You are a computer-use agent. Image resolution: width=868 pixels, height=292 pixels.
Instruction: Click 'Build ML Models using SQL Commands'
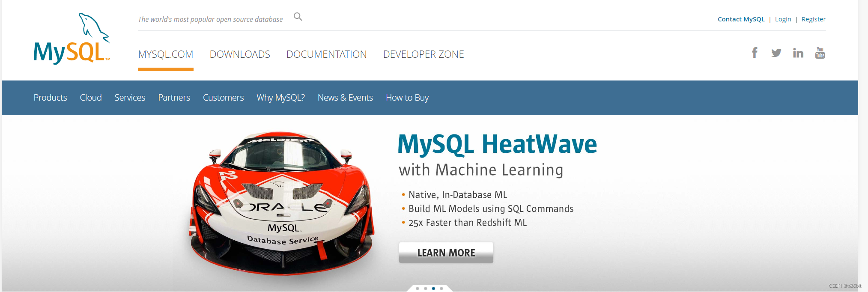[491, 209]
